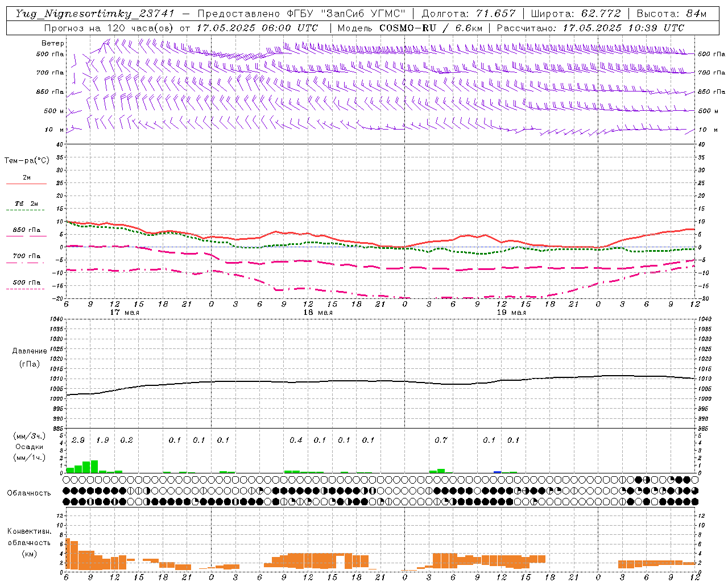The width and height of the screenshot is (728, 582).
Task: Click the (мм/3ч.) precipitation unit label
Action: click(30, 436)
